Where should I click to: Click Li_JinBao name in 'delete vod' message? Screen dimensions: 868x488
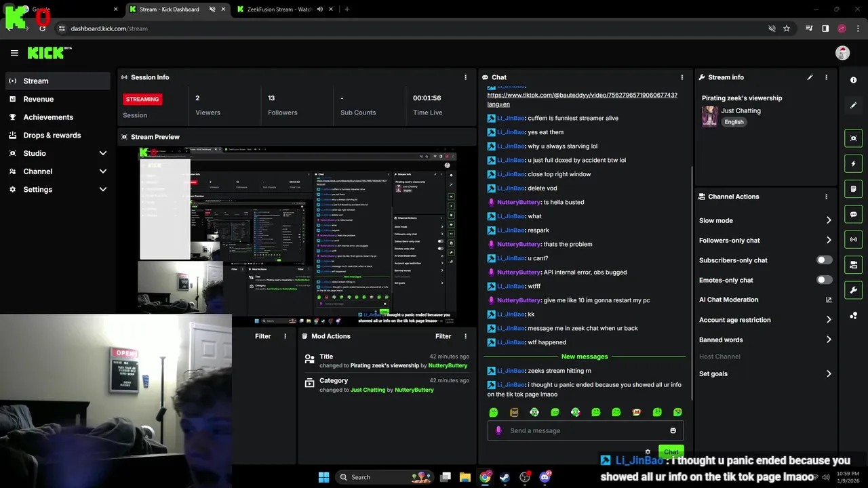coord(511,188)
